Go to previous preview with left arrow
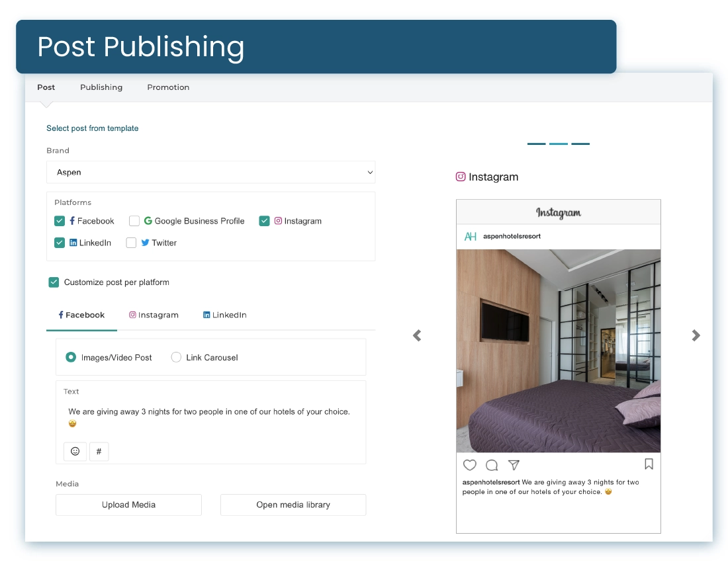 pyautogui.click(x=417, y=335)
